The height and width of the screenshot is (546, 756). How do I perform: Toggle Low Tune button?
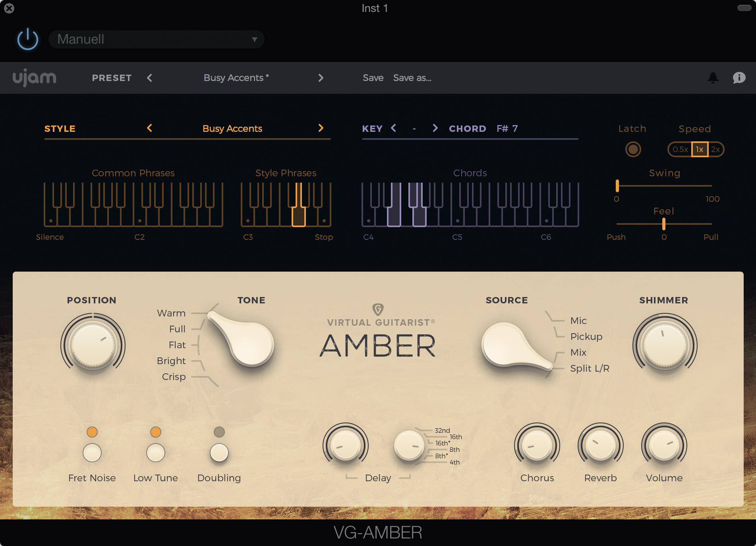(156, 453)
